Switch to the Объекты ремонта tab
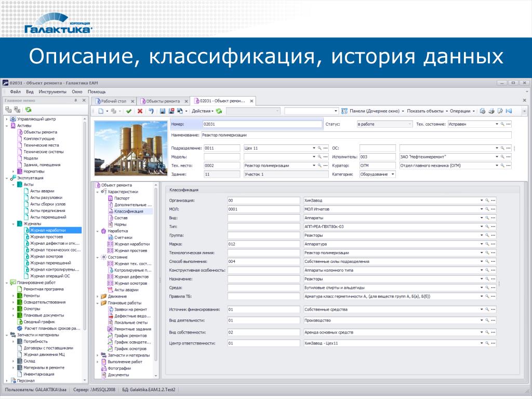The width and height of the screenshot is (532, 399). (163, 101)
